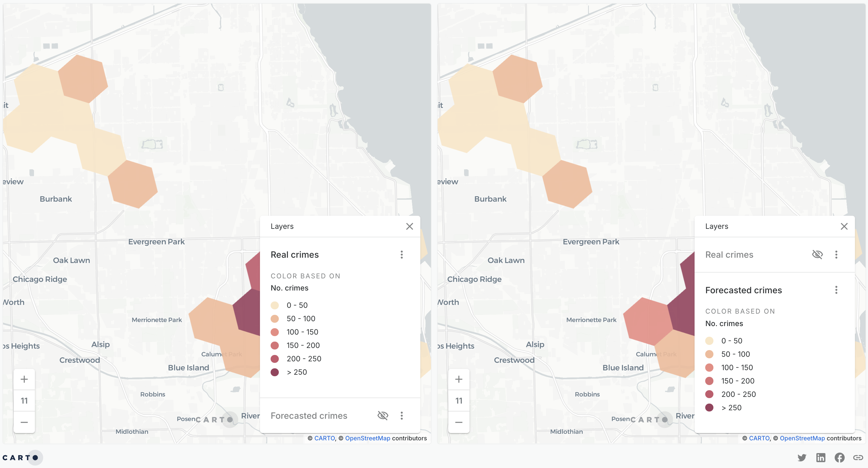Copy map link using chain icon

pyautogui.click(x=858, y=458)
